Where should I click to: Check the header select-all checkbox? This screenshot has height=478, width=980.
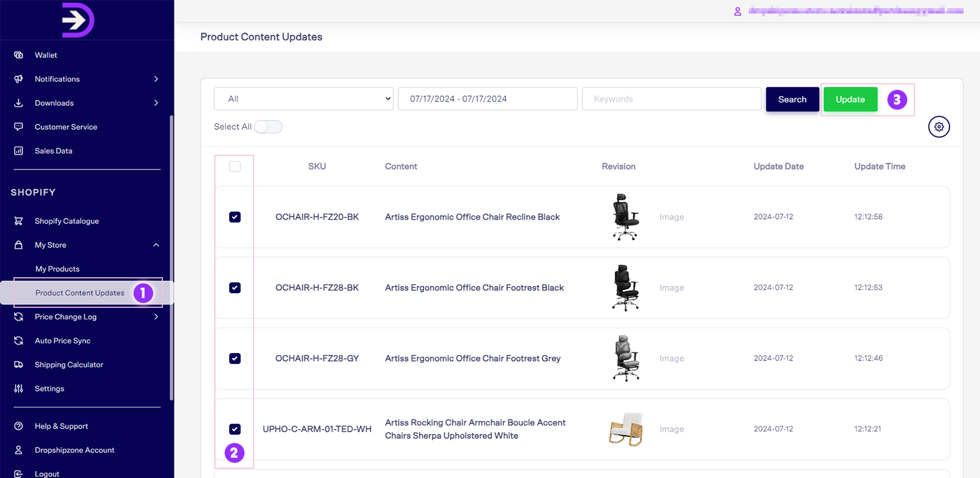235,166
